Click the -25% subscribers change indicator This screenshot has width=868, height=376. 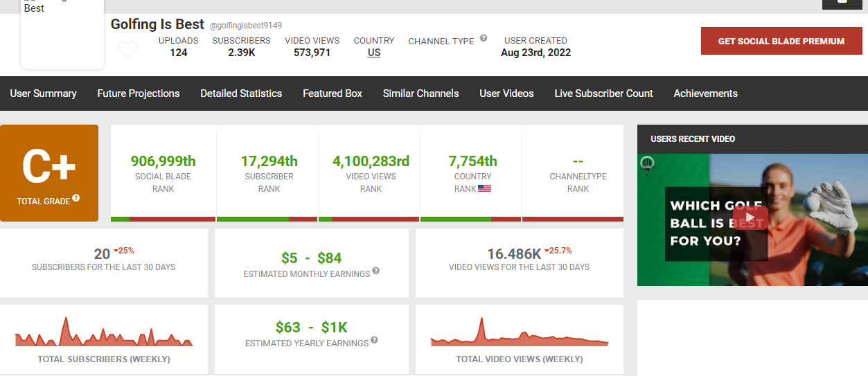pyautogui.click(x=124, y=250)
